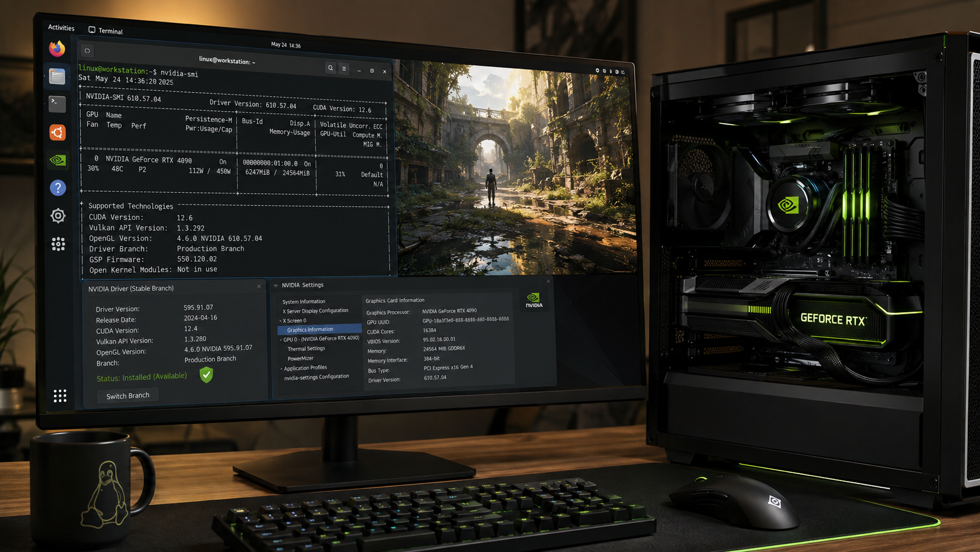Click the NVIDIA-SMI 610.57.04 header text
The width and height of the screenshot is (980, 552).
[x=124, y=97]
